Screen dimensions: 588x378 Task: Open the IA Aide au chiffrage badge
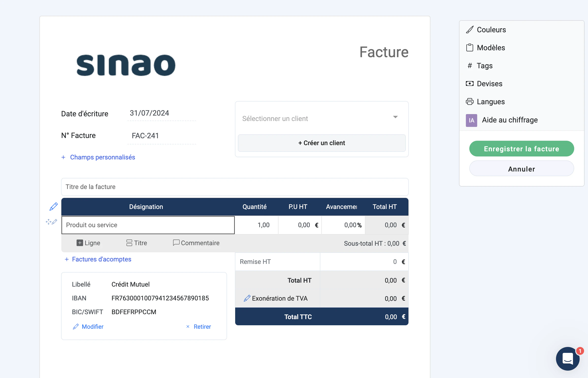471,120
